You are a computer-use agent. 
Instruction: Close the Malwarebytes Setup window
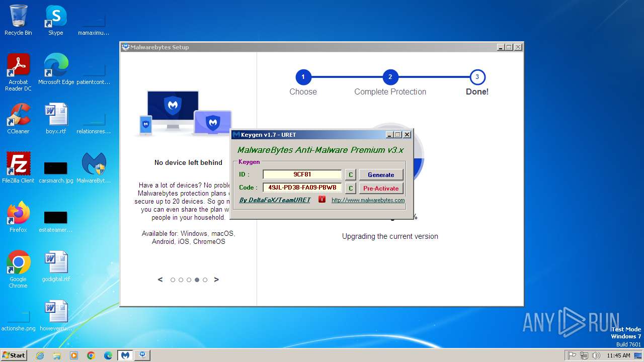click(x=518, y=47)
